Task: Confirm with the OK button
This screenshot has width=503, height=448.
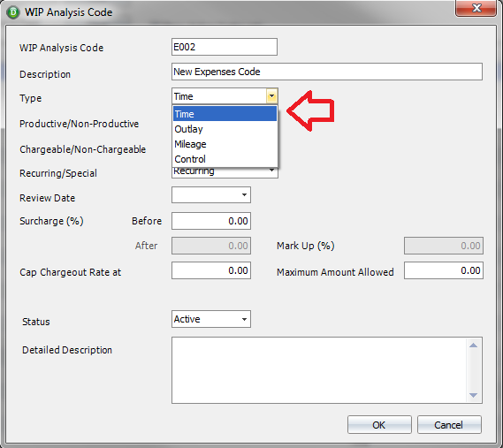Action: (379, 425)
